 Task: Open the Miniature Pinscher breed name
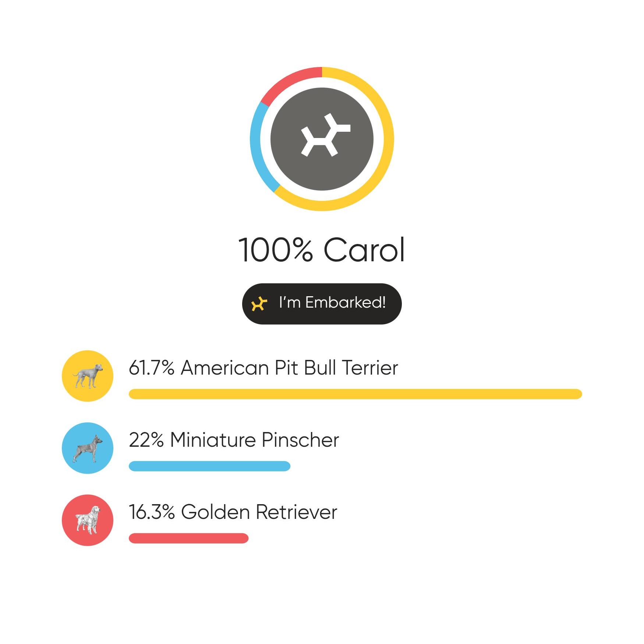pyautogui.click(x=254, y=440)
